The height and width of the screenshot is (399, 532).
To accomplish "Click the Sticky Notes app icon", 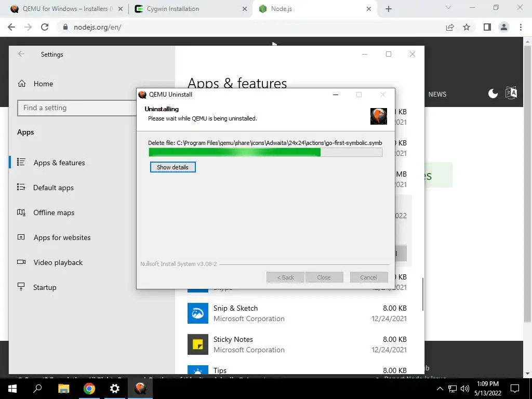I will tap(198, 344).
